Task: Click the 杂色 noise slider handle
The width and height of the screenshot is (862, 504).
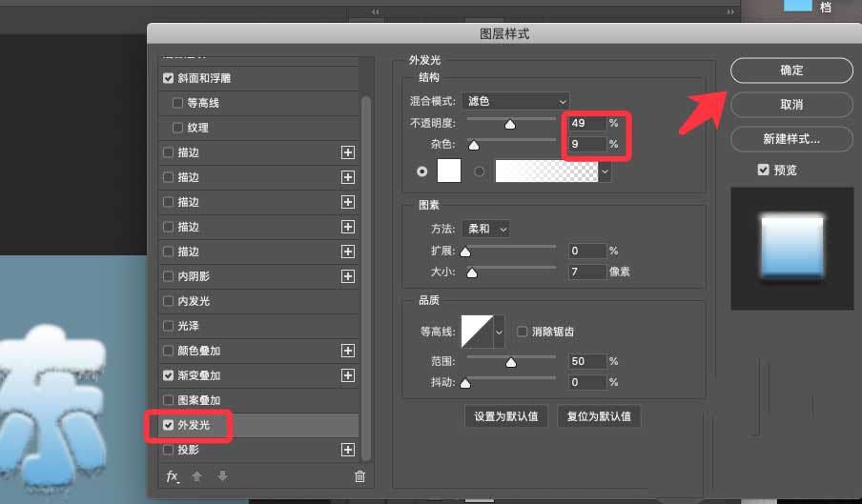Action: click(x=473, y=145)
